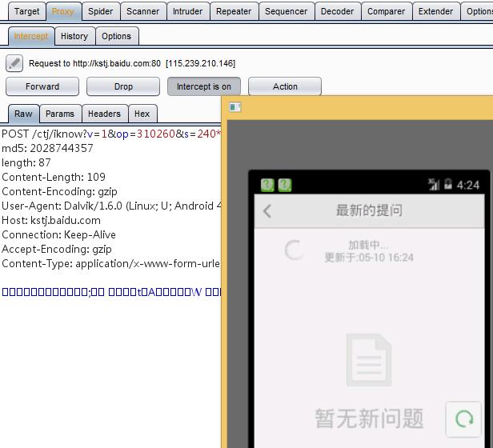Image resolution: width=493 pixels, height=448 pixels.
Task: Click the Forward button
Action: click(42, 86)
